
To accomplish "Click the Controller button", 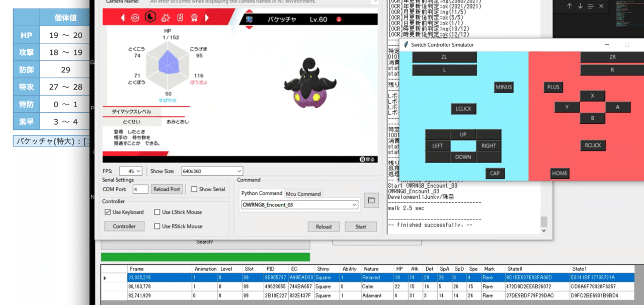I will (x=124, y=226).
